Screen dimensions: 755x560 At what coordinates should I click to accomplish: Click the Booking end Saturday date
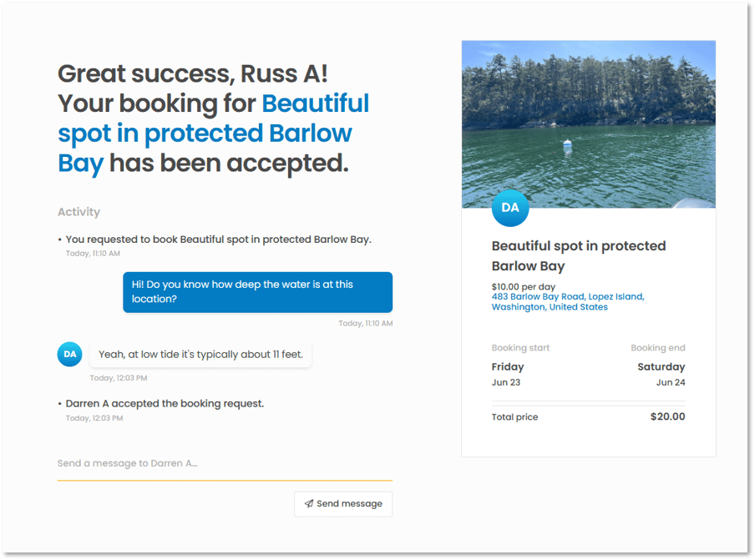click(x=661, y=366)
